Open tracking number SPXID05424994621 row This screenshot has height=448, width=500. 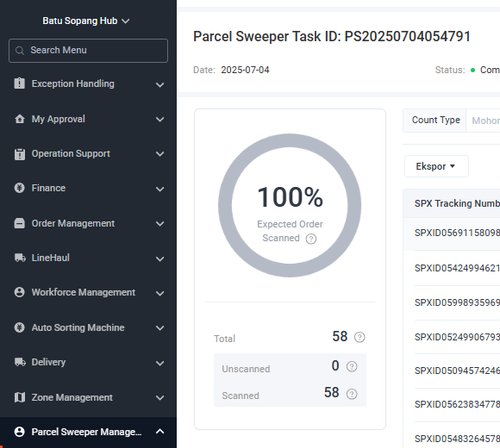tap(457, 268)
